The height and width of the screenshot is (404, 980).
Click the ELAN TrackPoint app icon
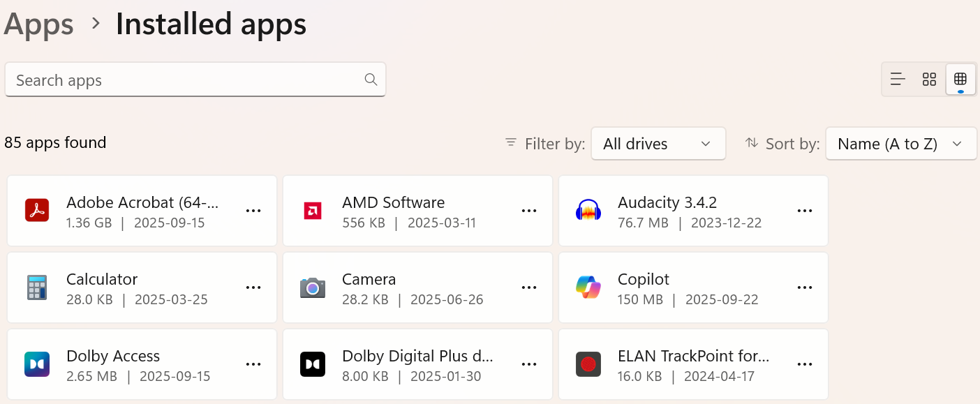tap(588, 364)
